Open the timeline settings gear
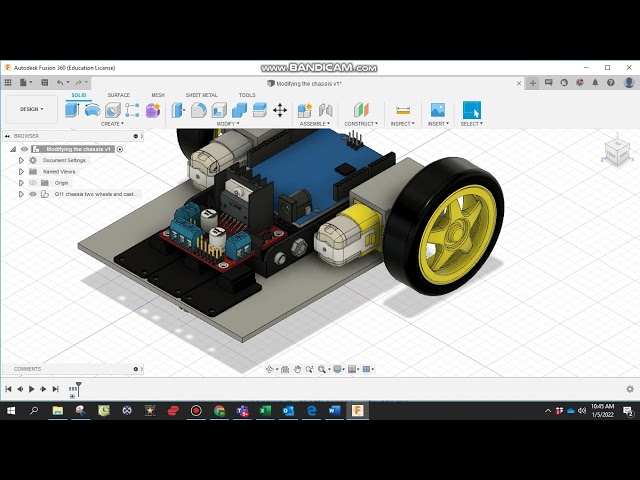Viewport: 640px width, 480px height. (x=630, y=389)
